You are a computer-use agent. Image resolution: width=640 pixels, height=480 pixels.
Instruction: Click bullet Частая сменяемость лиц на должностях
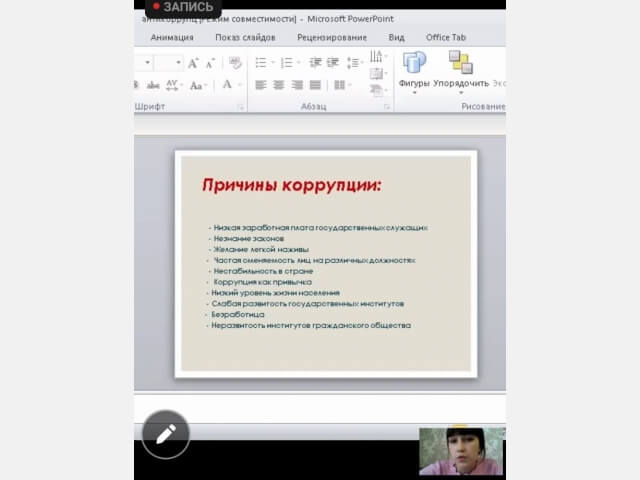click(314, 260)
